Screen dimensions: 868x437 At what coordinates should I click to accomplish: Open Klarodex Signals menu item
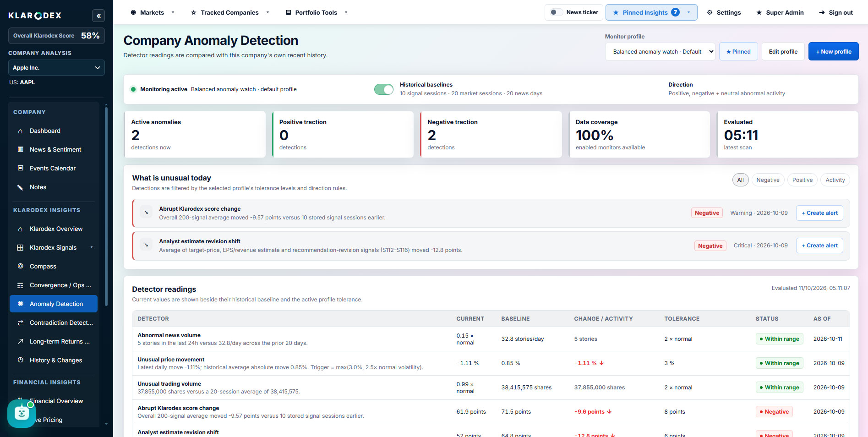pyautogui.click(x=54, y=247)
